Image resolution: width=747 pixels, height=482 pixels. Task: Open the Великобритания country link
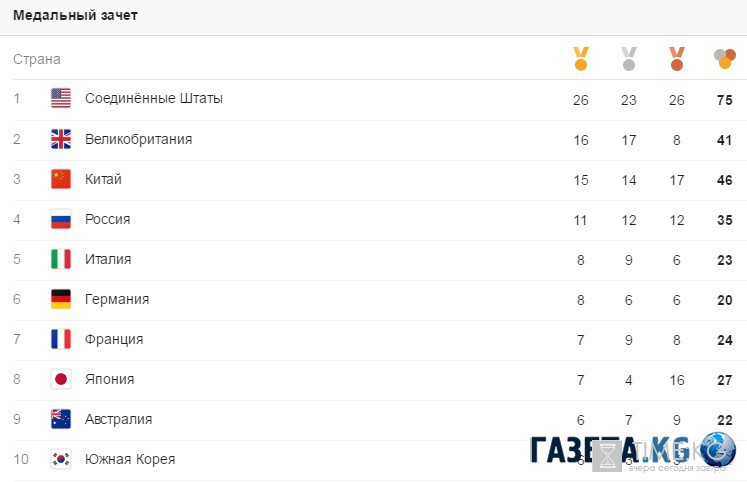point(138,139)
